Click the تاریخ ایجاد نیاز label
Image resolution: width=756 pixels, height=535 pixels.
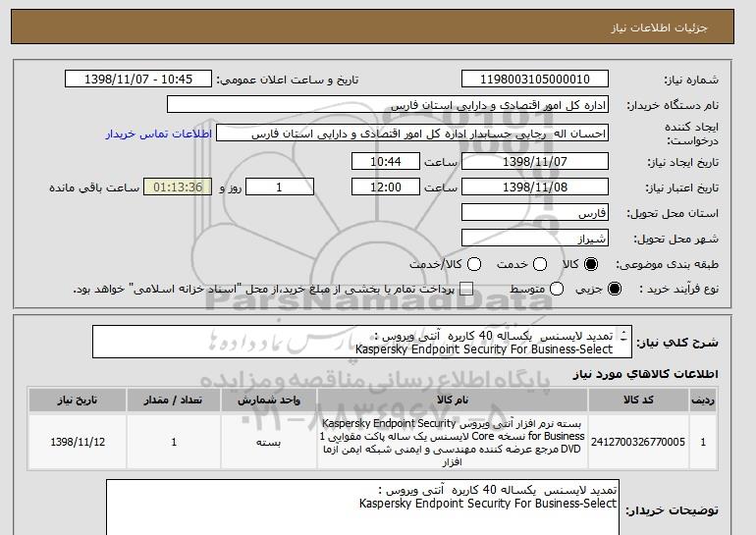(682, 162)
